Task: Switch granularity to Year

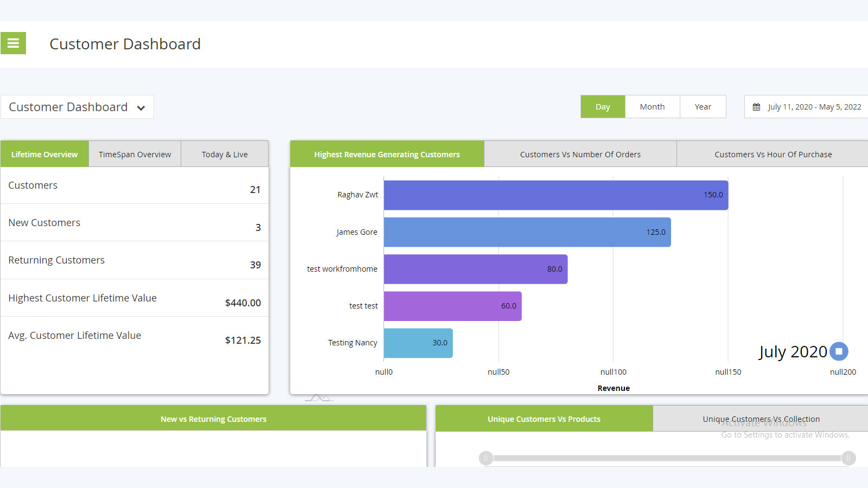Action: pos(703,107)
